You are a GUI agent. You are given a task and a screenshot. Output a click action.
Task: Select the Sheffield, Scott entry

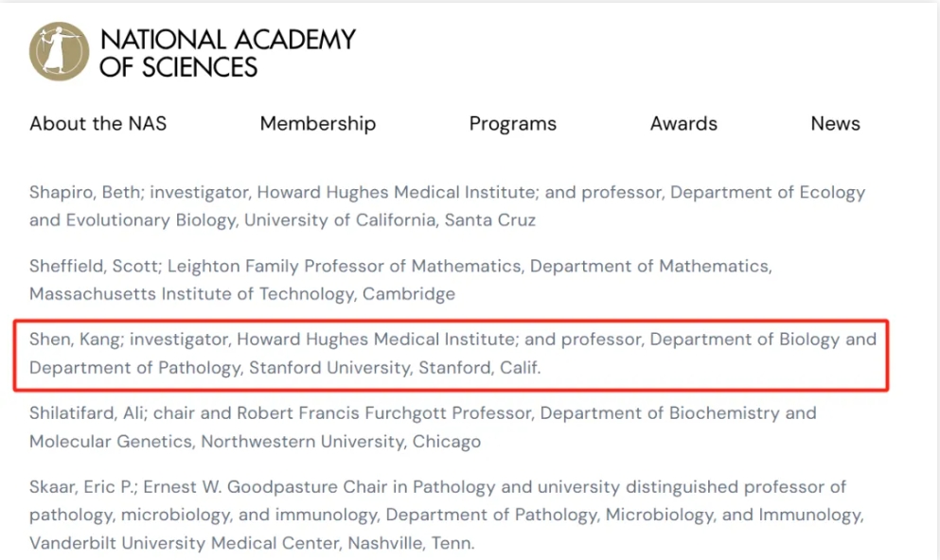(400, 280)
